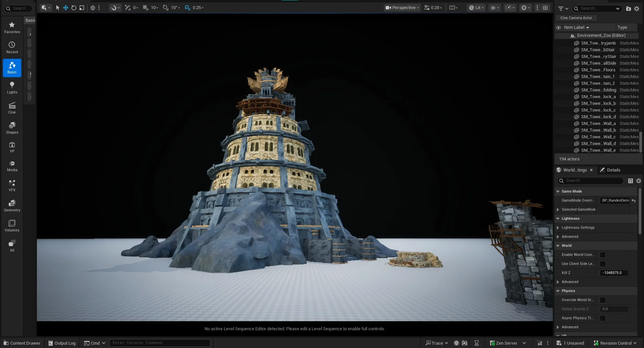Click the 1 Unsaved button
Screen dimensions: 644x348
[x=570, y=343]
